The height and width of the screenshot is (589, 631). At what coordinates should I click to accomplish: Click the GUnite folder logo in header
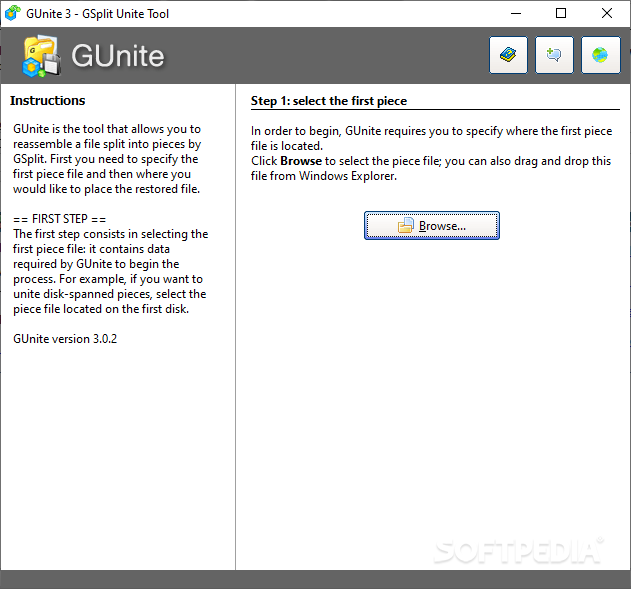click(x=42, y=56)
